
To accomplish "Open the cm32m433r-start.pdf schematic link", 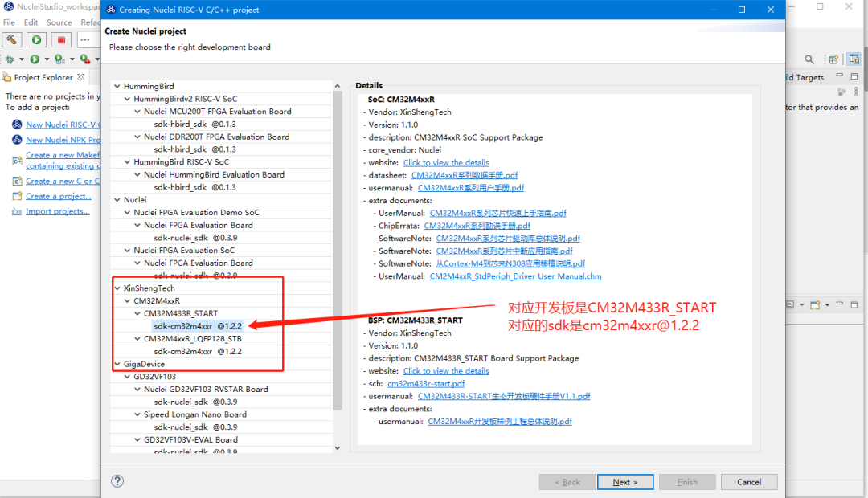I will click(426, 383).
